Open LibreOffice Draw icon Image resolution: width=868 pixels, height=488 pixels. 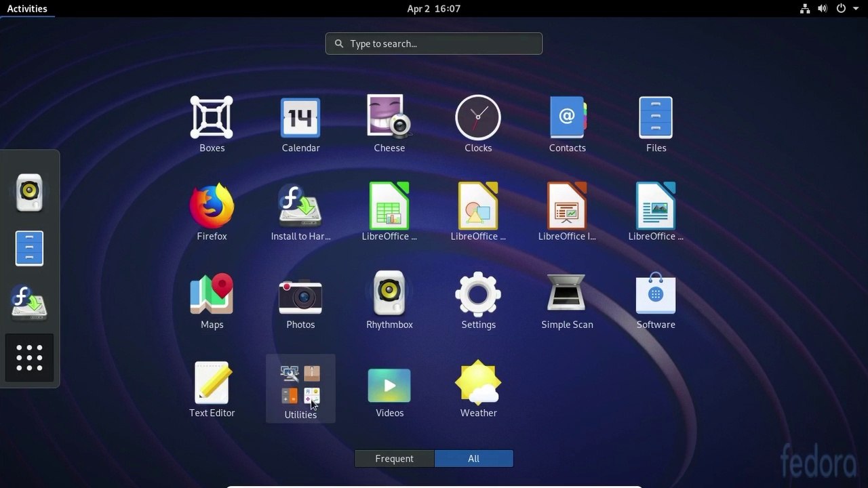[478, 206]
